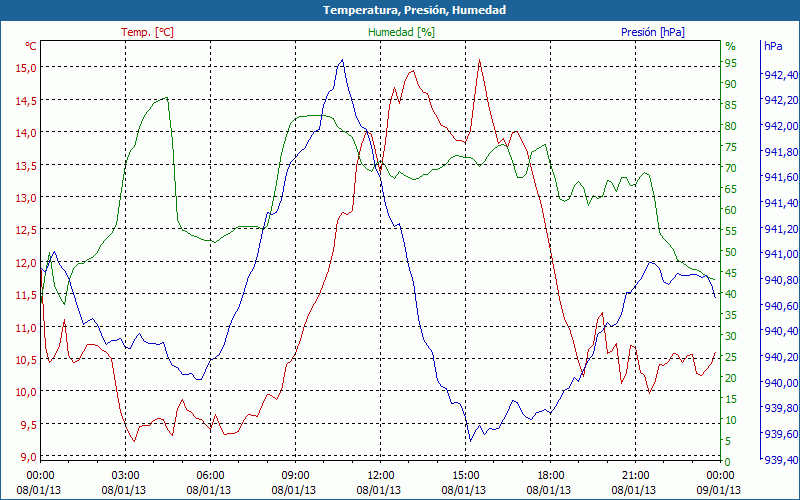Click '940,60' on the pressure axis
800x500 pixels.
781,306
